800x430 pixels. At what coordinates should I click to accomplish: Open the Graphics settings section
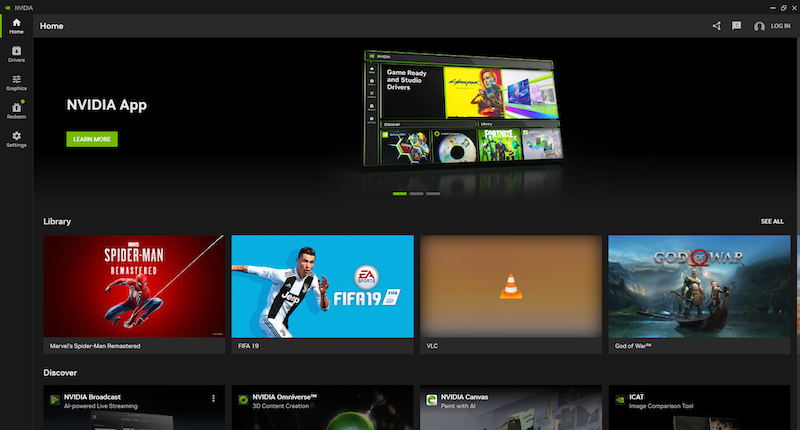tap(16, 83)
